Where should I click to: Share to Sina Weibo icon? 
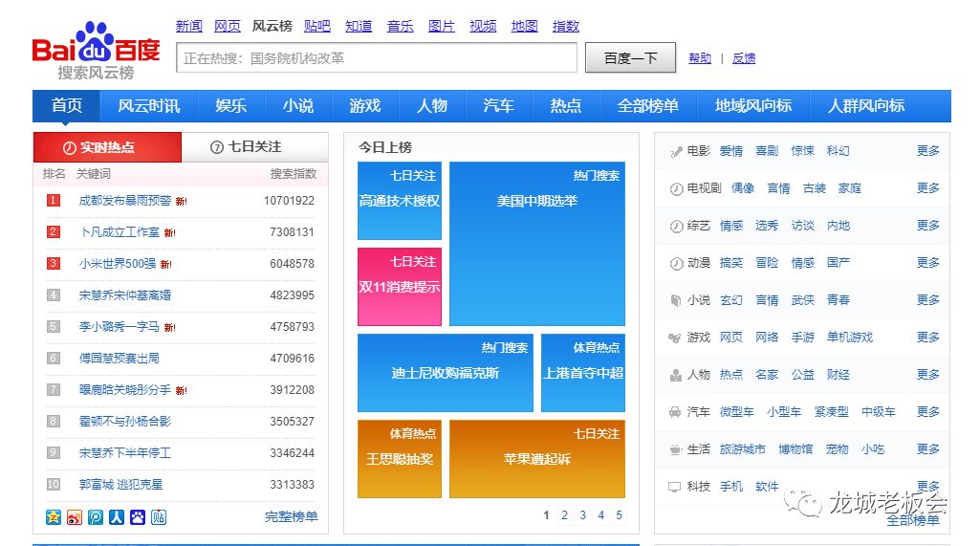(x=75, y=517)
